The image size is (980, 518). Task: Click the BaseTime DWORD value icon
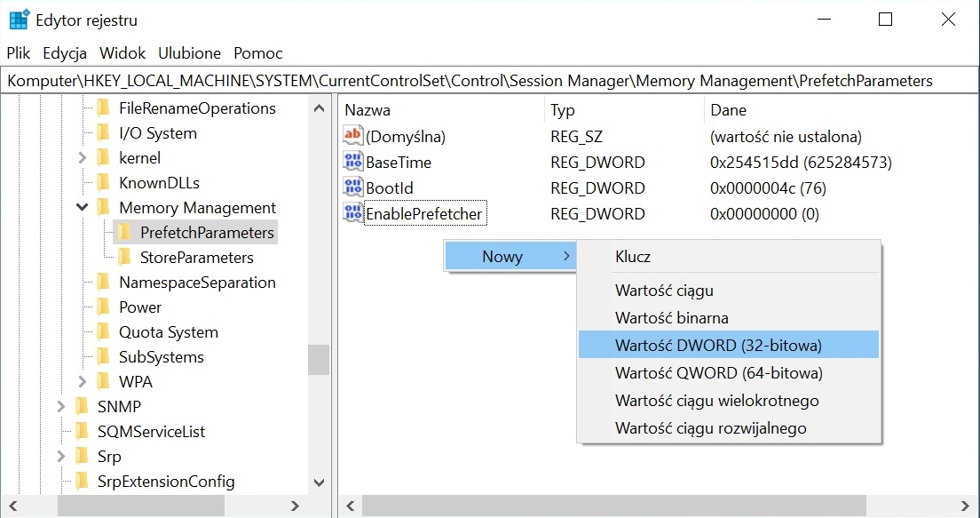353,163
